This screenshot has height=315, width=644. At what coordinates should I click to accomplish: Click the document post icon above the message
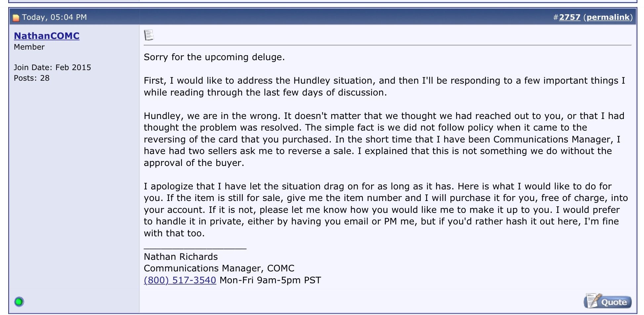149,35
